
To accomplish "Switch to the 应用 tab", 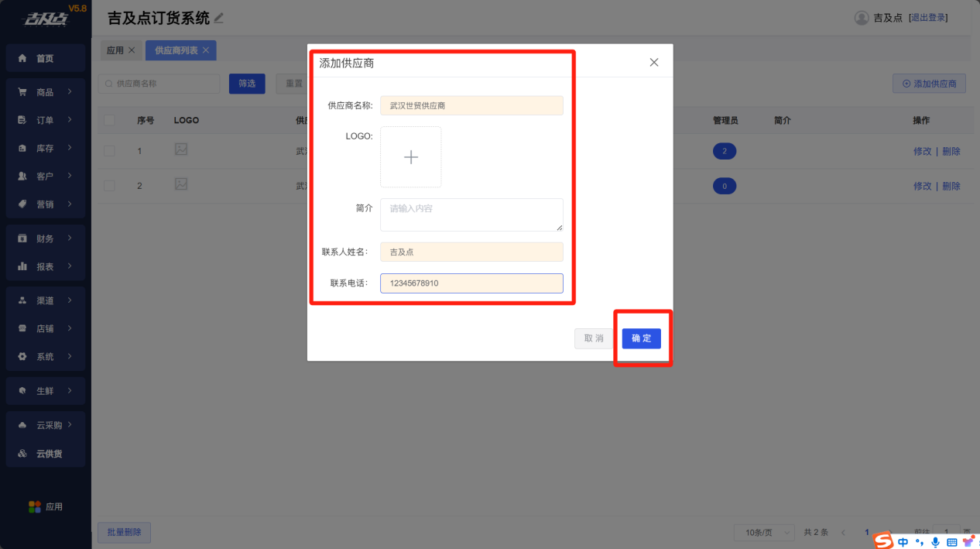I will coord(115,50).
